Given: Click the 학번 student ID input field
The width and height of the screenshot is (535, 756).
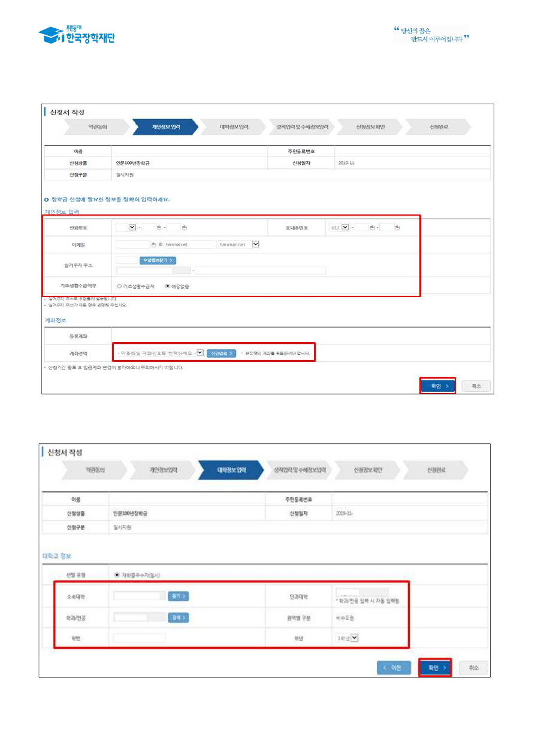Looking at the screenshot, I should point(139,638).
